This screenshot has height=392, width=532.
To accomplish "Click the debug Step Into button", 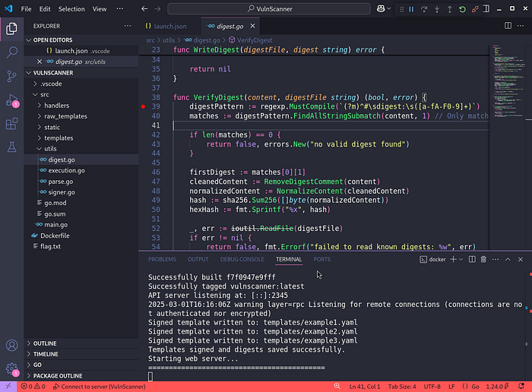I will point(437,9).
